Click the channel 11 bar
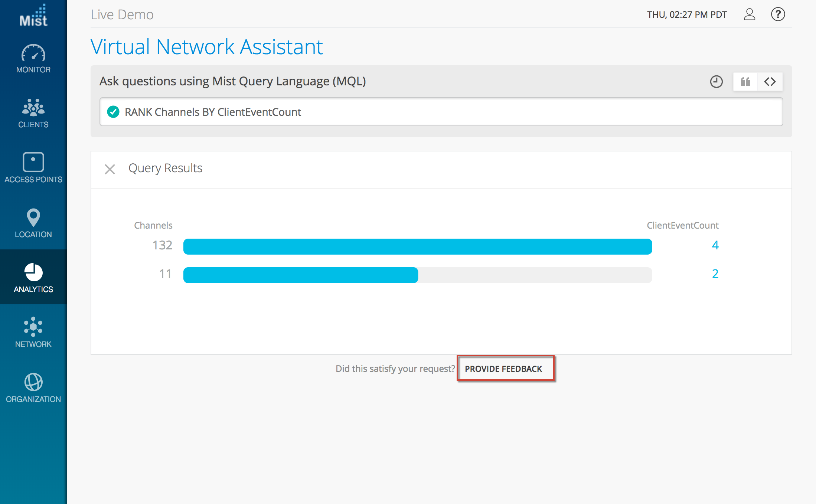Screen dimensions: 816x504 (301, 275)
